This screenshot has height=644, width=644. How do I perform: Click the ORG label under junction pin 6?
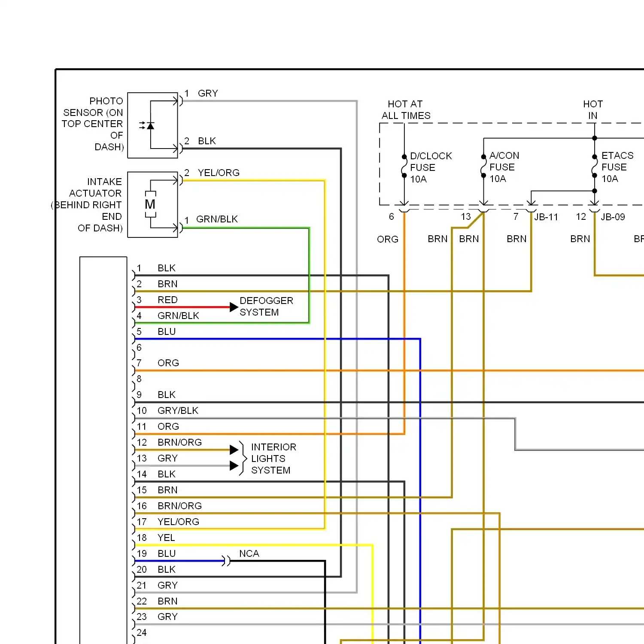388,239
